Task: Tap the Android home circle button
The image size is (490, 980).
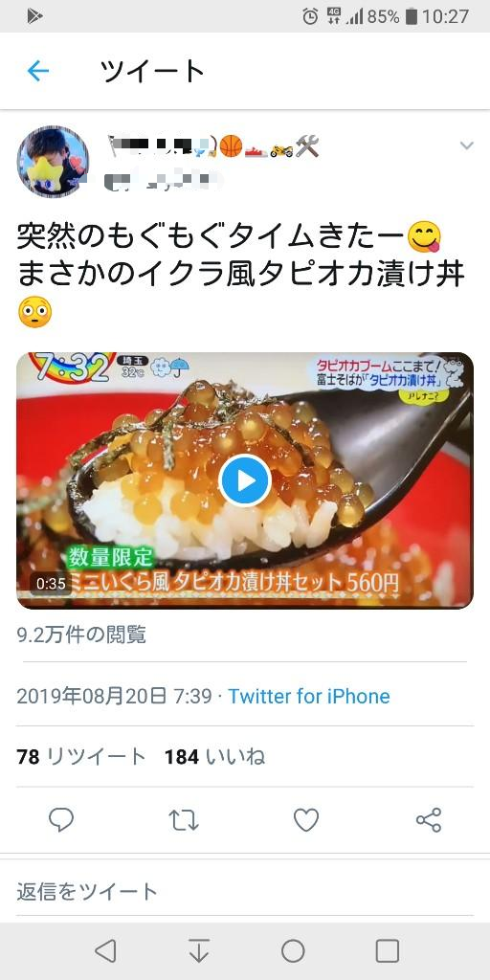Action: pyautogui.click(x=293, y=951)
